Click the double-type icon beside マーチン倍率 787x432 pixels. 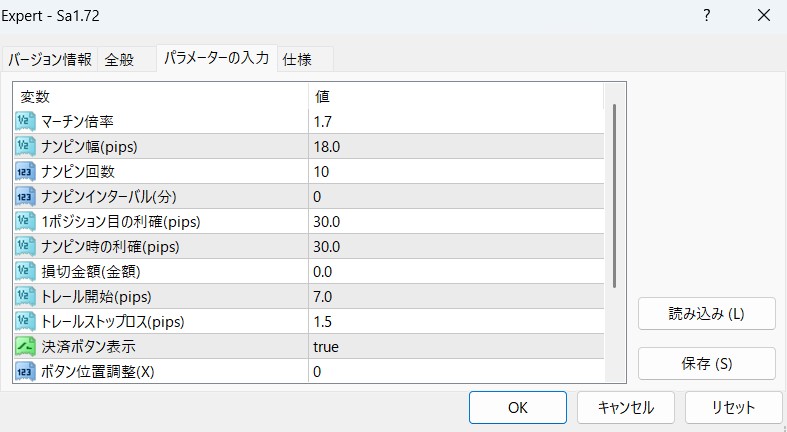pyautogui.click(x=26, y=121)
